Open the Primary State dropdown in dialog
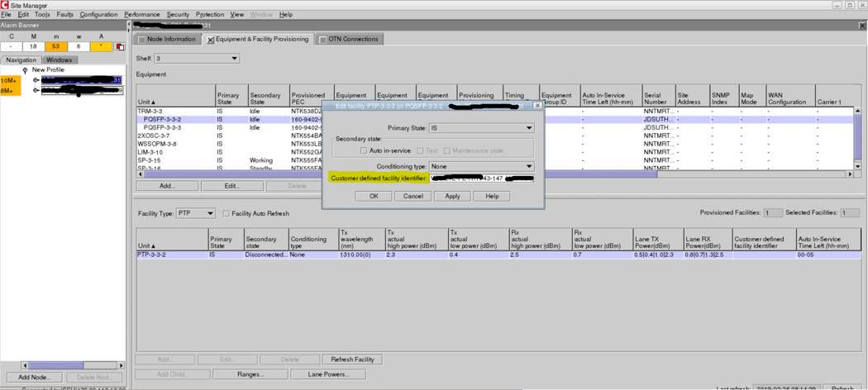 tap(482, 128)
